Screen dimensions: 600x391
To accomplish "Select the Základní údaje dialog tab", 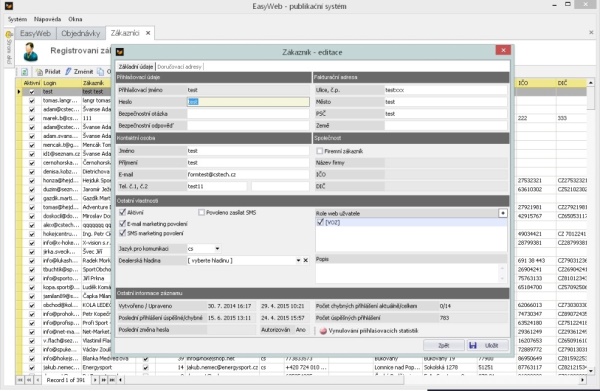I will pos(136,67).
